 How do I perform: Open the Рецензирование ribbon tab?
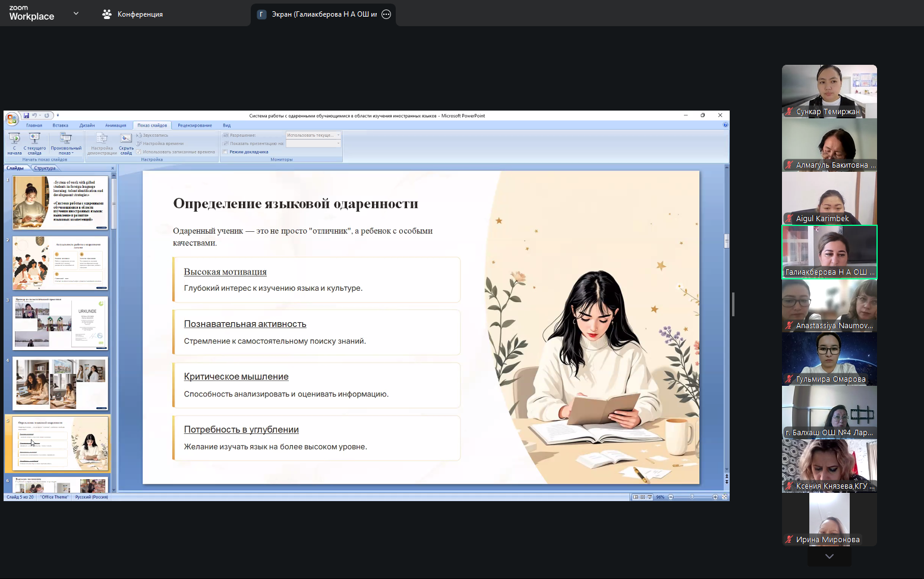tap(194, 125)
